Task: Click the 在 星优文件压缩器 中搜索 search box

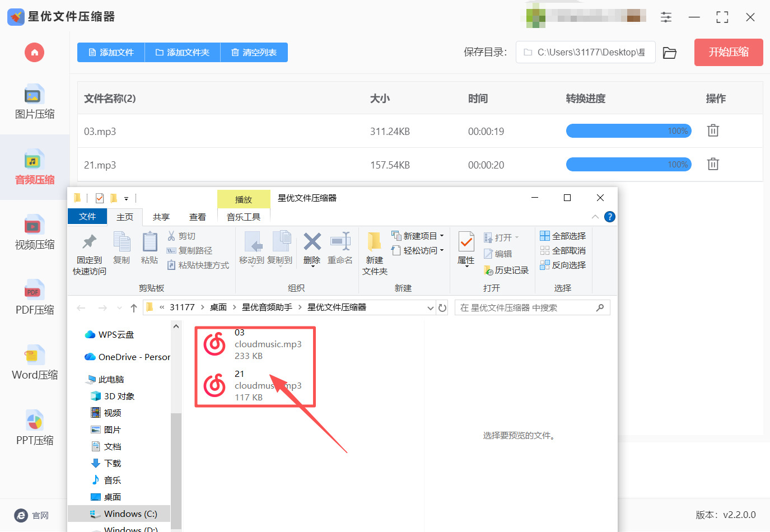Action: [x=532, y=308]
